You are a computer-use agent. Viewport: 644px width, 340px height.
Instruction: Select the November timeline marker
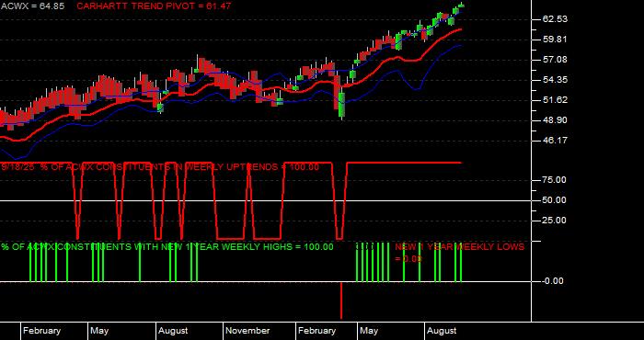(x=247, y=331)
